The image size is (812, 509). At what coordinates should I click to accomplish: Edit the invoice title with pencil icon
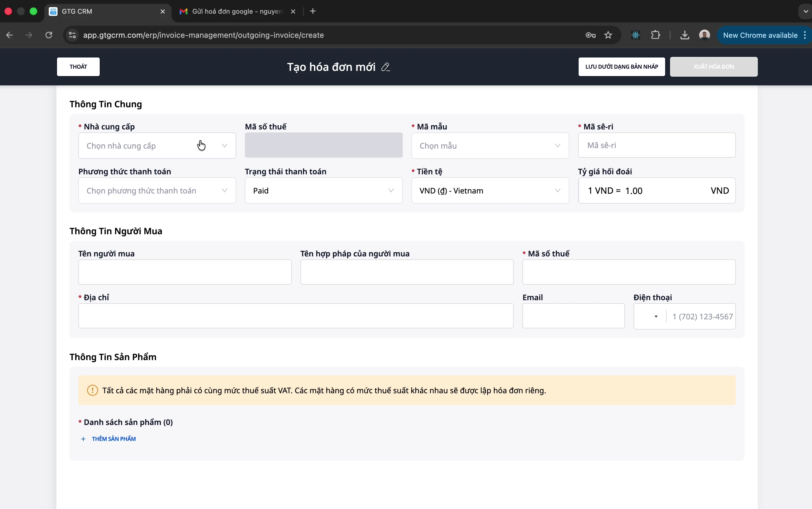[385, 67]
